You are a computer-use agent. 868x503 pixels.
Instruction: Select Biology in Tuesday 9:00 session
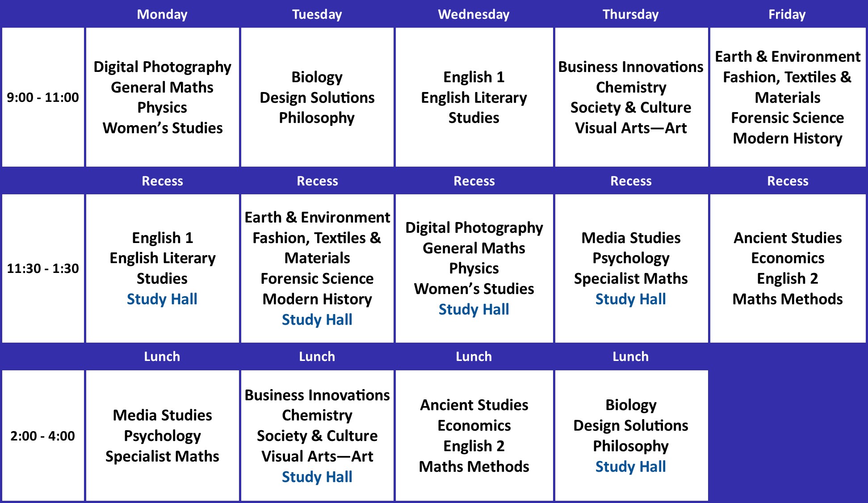(x=317, y=77)
